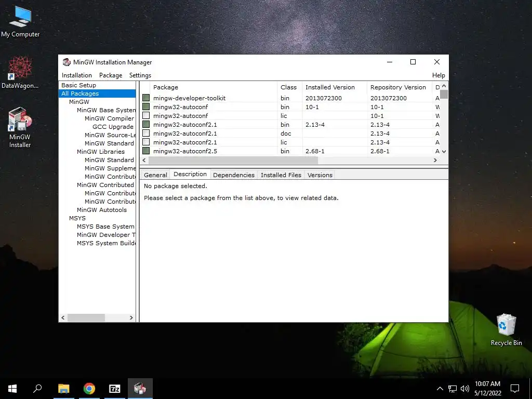The width and height of the screenshot is (532, 399).
Task: Click installed version 2013072300 cell
Action: point(324,98)
